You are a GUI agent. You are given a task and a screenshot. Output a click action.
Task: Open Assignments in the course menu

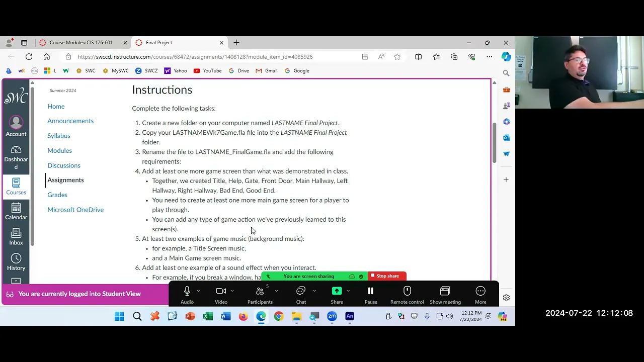tap(65, 180)
